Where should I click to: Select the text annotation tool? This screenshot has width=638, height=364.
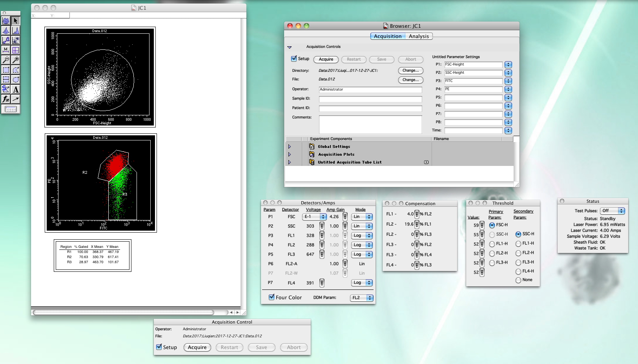(x=16, y=89)
